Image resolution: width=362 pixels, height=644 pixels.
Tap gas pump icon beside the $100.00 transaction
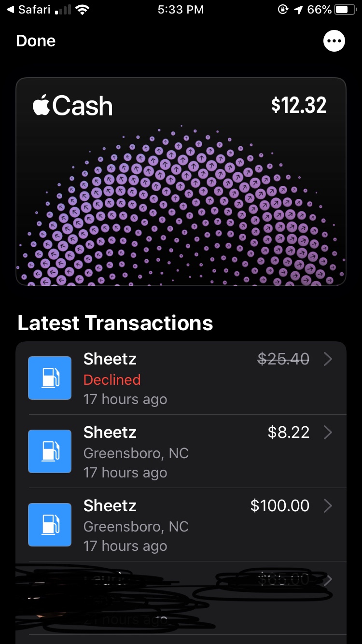click(x=50, y=525)
